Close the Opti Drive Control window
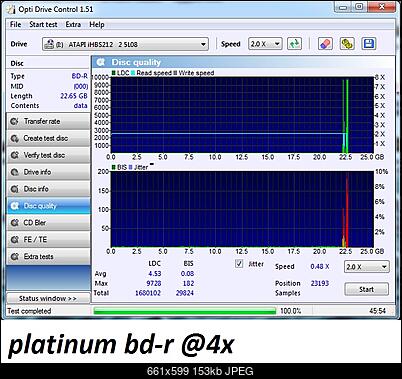 [382, 7]
